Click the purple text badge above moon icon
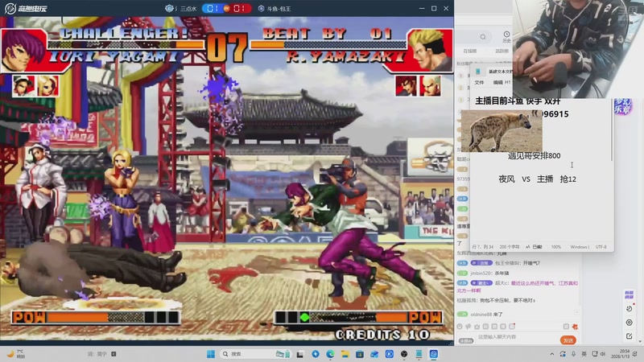This screenshot has height=362, width=644. pyautogui.click(x=629, y=294)
